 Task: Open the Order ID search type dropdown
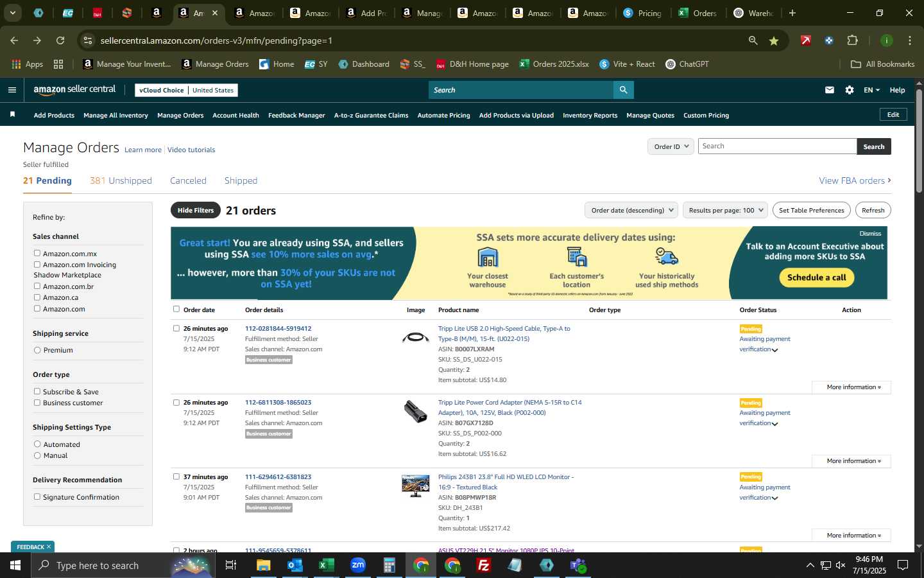pos(671,146)
